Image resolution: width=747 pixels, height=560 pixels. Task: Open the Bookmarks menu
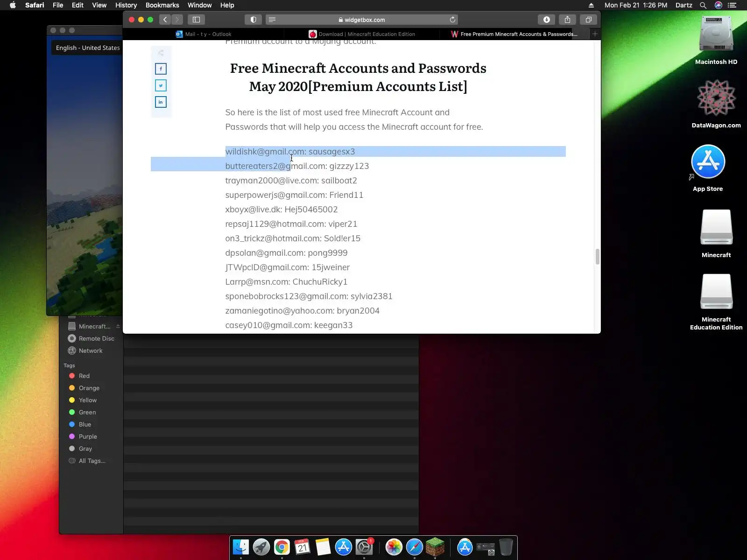click(x=162, y=5)
